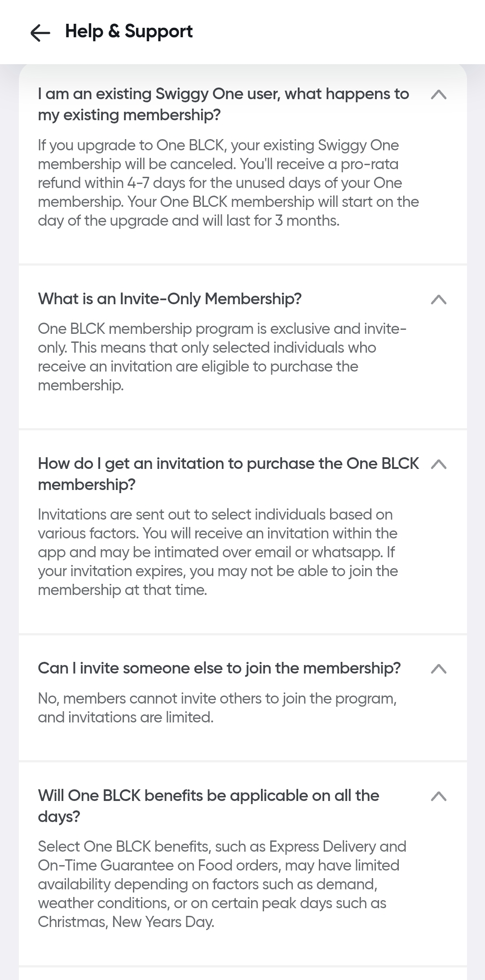Tap the back arrow icon
The image size is (485, 980).
pos(40,32)
